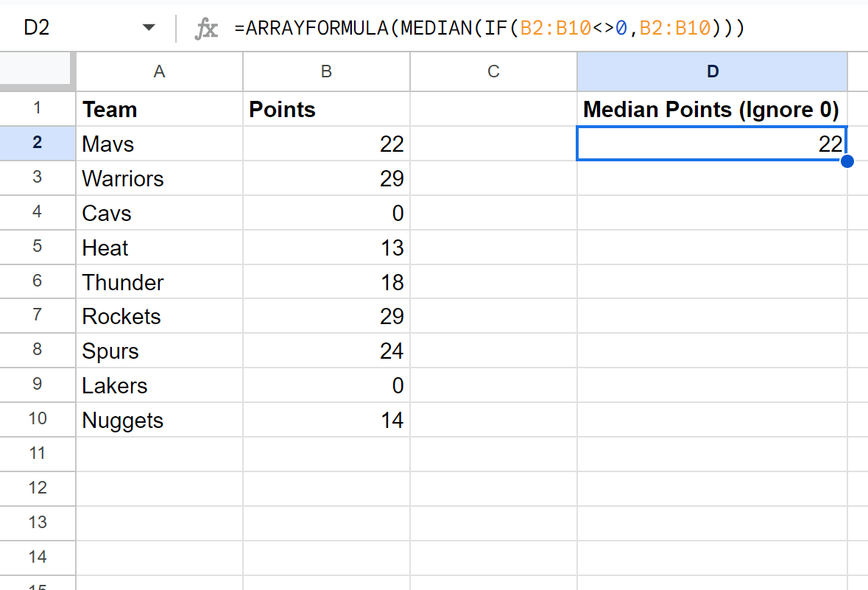Click the blue fill handle on D2

point(847,161)
